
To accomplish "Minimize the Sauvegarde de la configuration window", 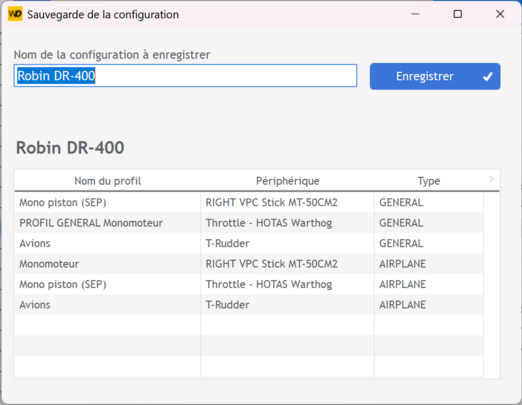I will point(415,14).
